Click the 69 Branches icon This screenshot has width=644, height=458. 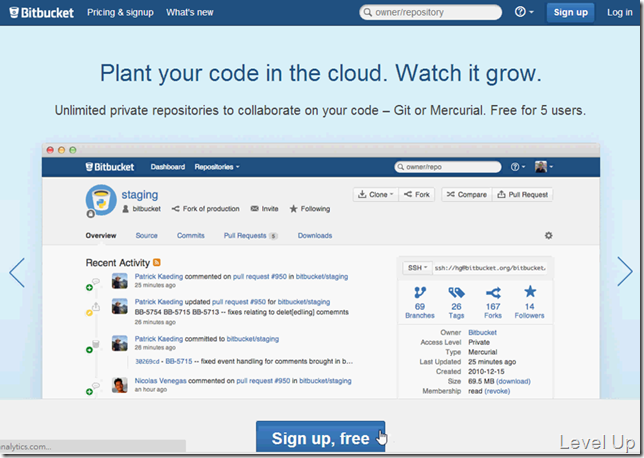420,292
